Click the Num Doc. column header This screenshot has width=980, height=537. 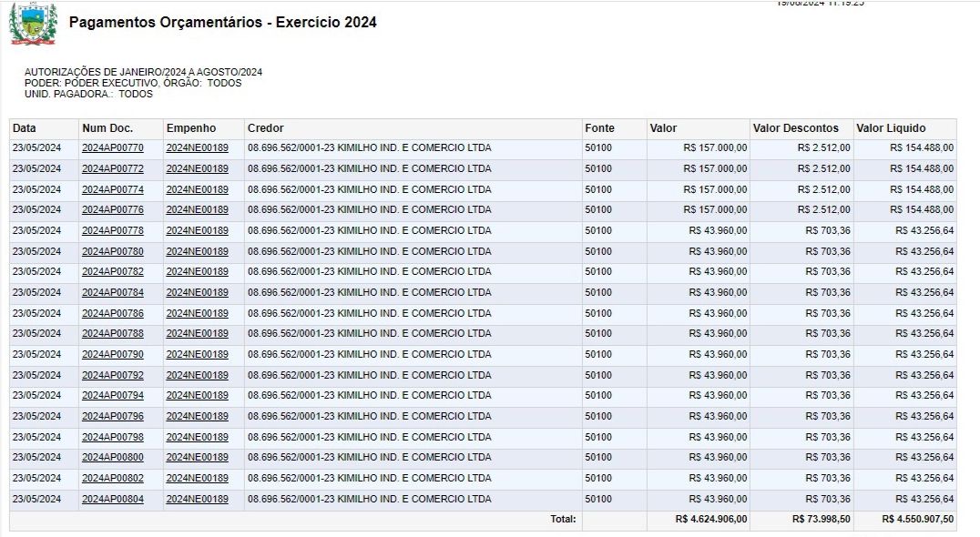(107, 128)
